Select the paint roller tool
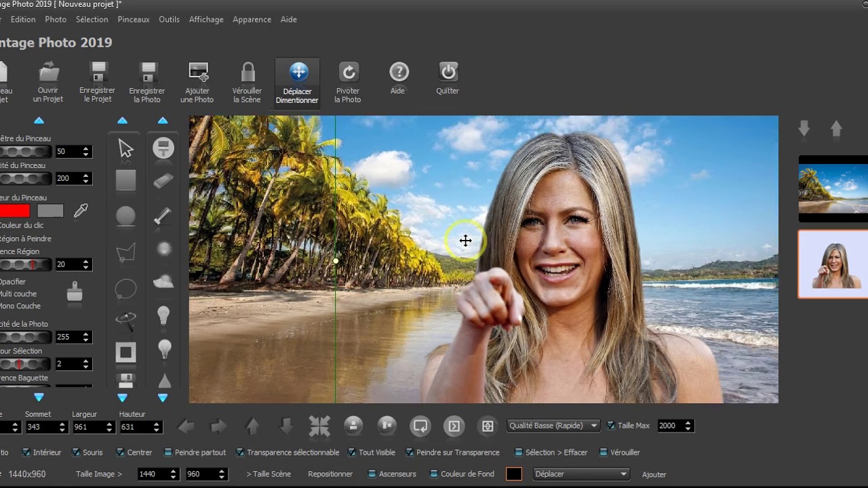The height and width of the screenshot is (488, 868). pos(163,148)
